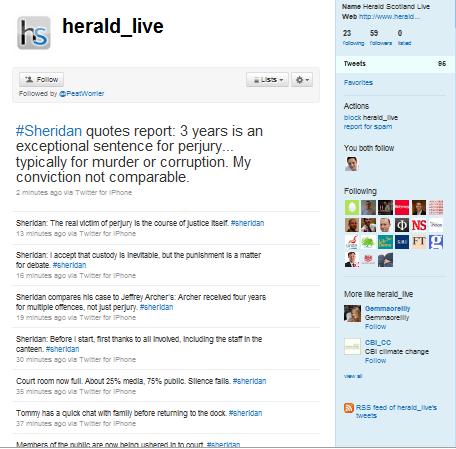Screen dimensions: 456x449
Task: Follow herald_live with the Follow button
Action: (41, 79)
